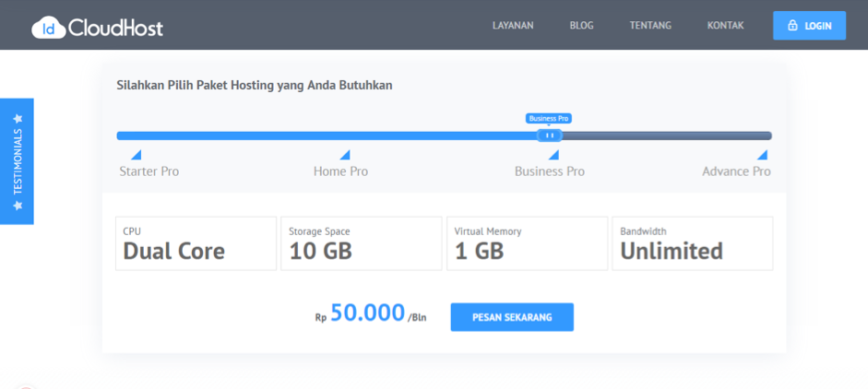Click the hosting package slider handle
The height and width of the screenshot is (389, 868).
550,136
